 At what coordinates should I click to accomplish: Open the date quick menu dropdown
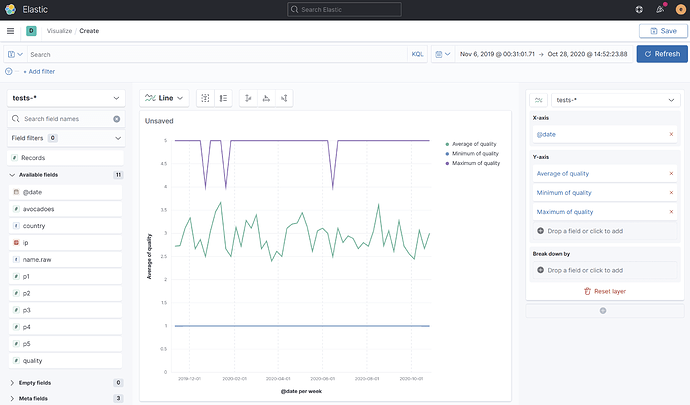click(x=441, y=53)
